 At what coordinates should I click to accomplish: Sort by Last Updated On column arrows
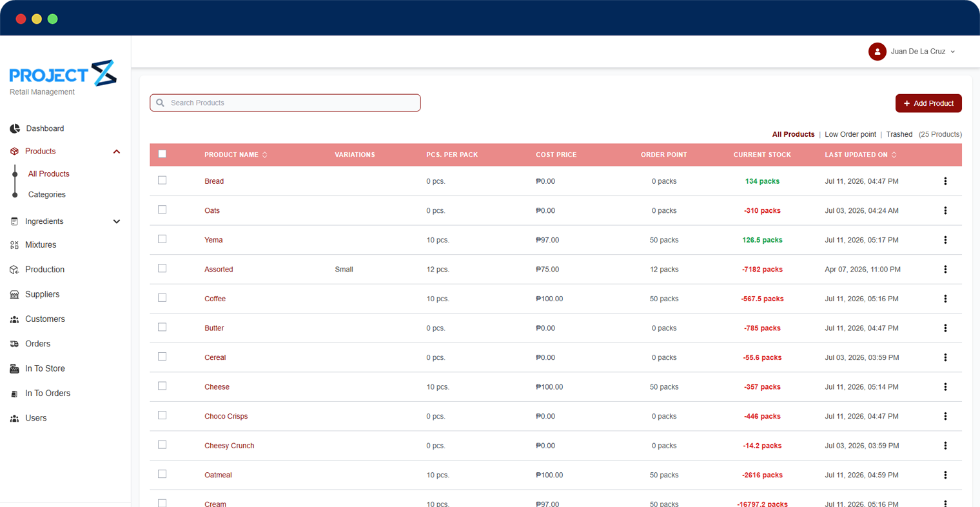[894, 155]
